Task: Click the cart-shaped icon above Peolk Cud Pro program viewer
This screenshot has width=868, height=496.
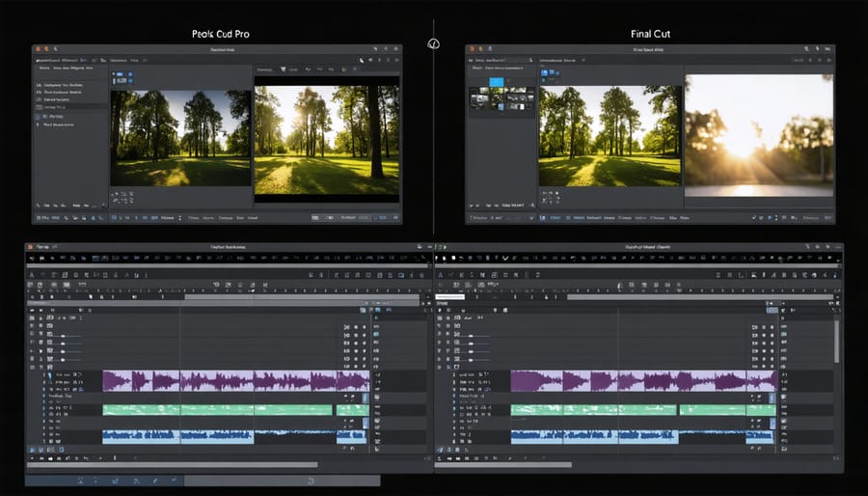Action: 283,69
